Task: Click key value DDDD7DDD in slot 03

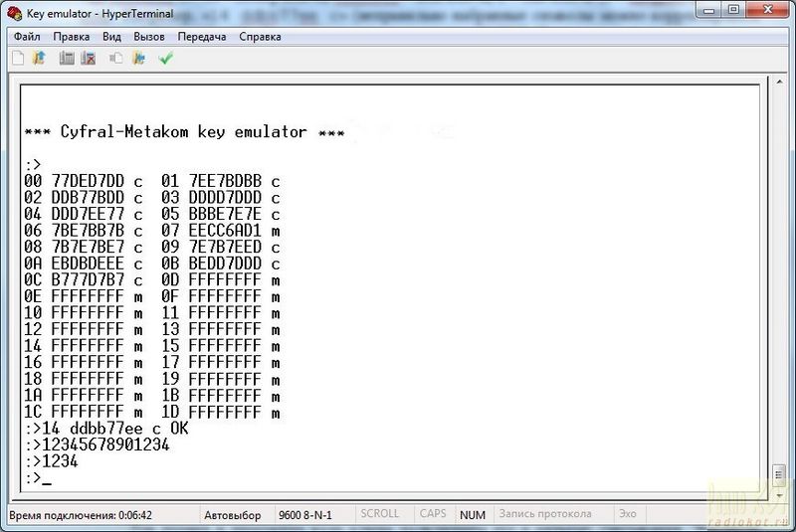Action: coord(225,198)
